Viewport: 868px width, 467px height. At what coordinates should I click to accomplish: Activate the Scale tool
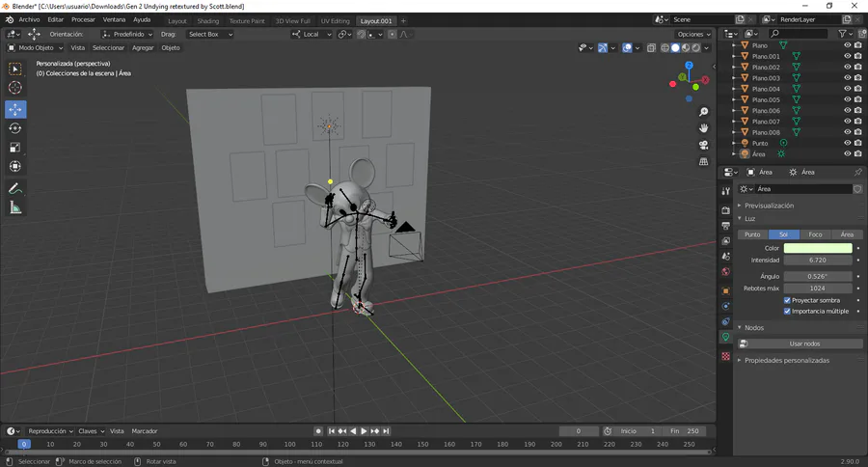(15, 148)
